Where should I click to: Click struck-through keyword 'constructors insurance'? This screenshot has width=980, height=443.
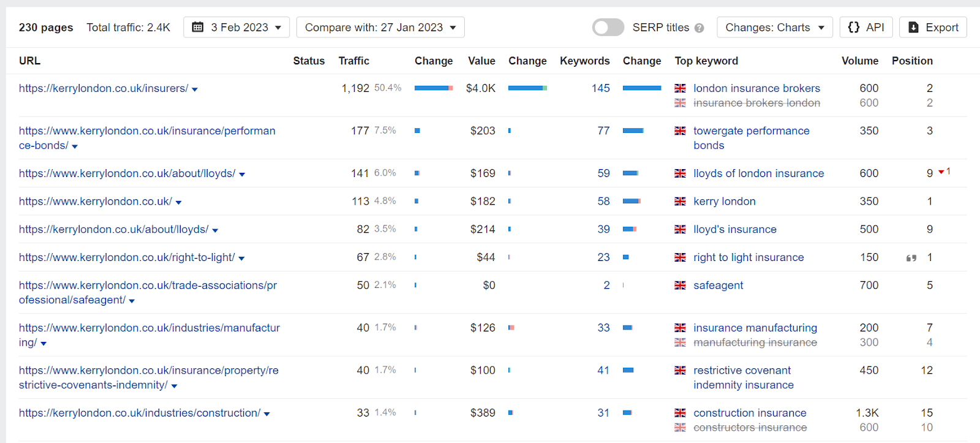[750, 428]
